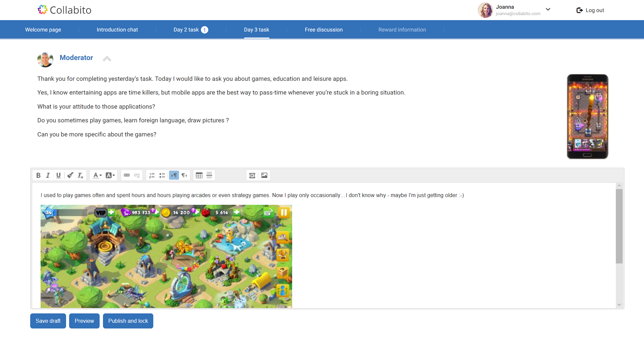
Task: Click the insert link icon
Action: pyautogui.click(x=127, y=175)
